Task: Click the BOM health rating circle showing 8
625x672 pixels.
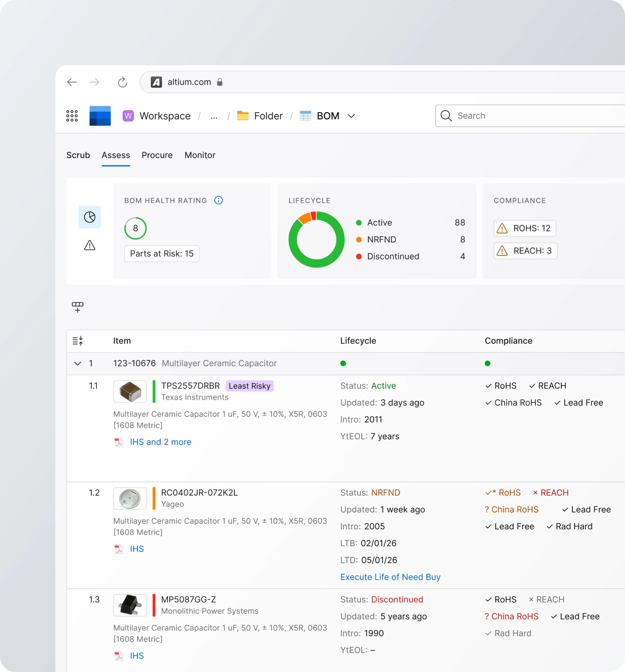Action: coord(135,228)
